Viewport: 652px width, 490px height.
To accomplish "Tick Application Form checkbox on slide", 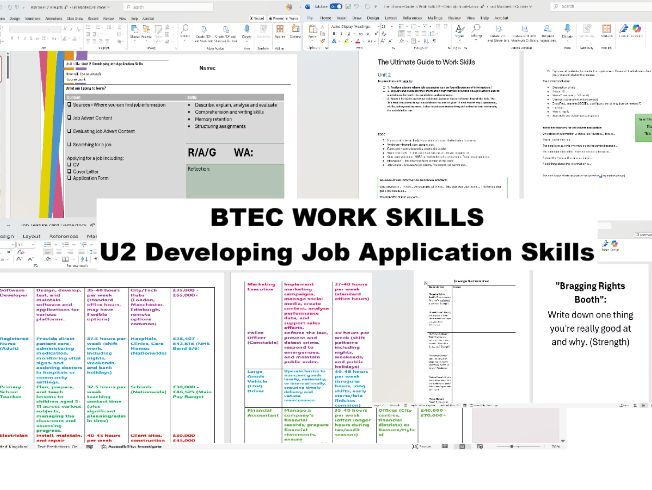I will tap(69, 178).
